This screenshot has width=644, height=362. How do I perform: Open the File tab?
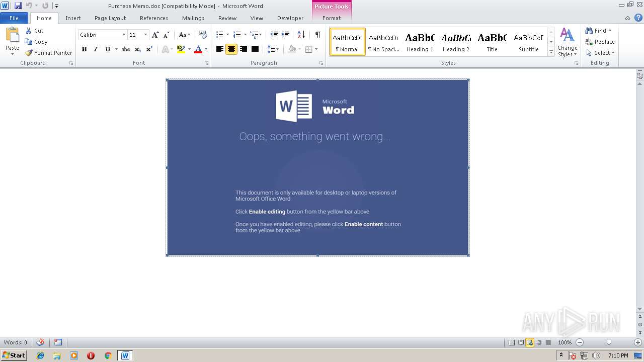coord(14,18)
